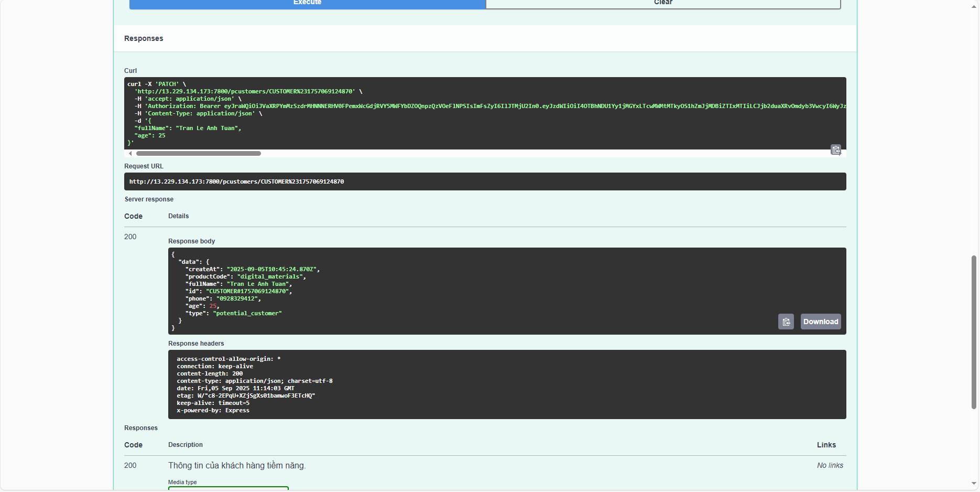Viewport: 980px width, 492px height.
Task: Copy the curl command to clipboard
Action: 836,150
